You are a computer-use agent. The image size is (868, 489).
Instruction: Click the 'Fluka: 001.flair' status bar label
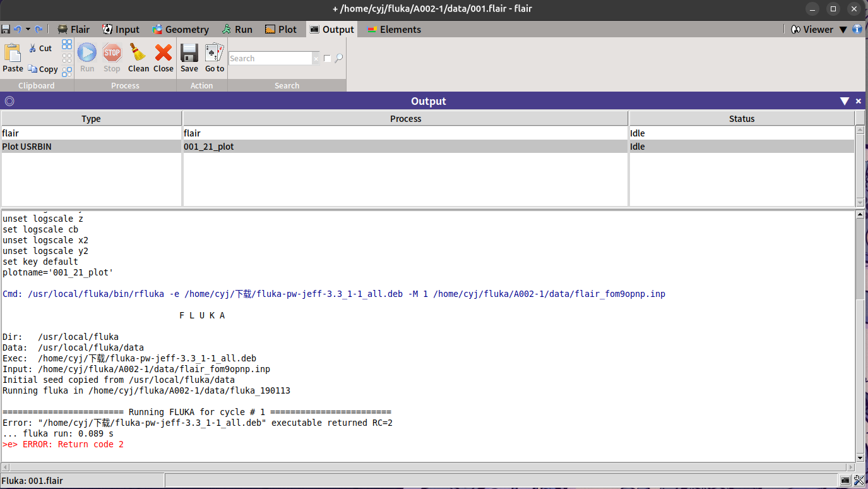pos(32,481)
